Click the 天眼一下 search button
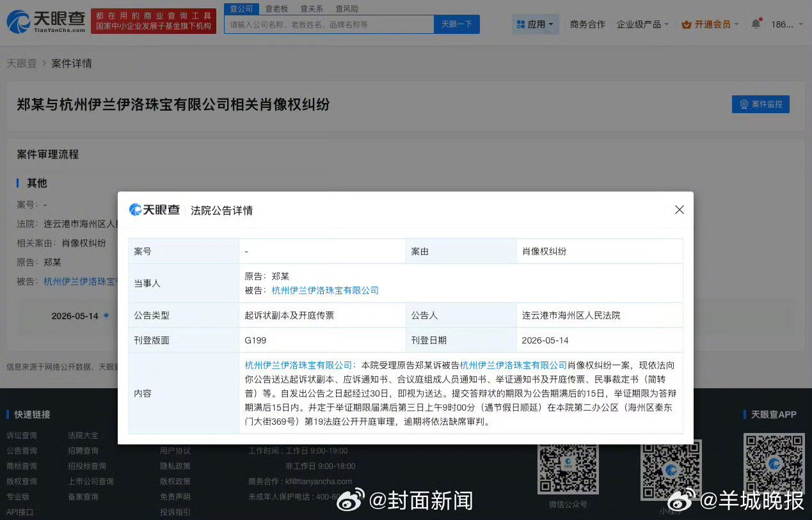Viewport: 812px width, 520px height. pyautogui.click(x=457, y=24)
